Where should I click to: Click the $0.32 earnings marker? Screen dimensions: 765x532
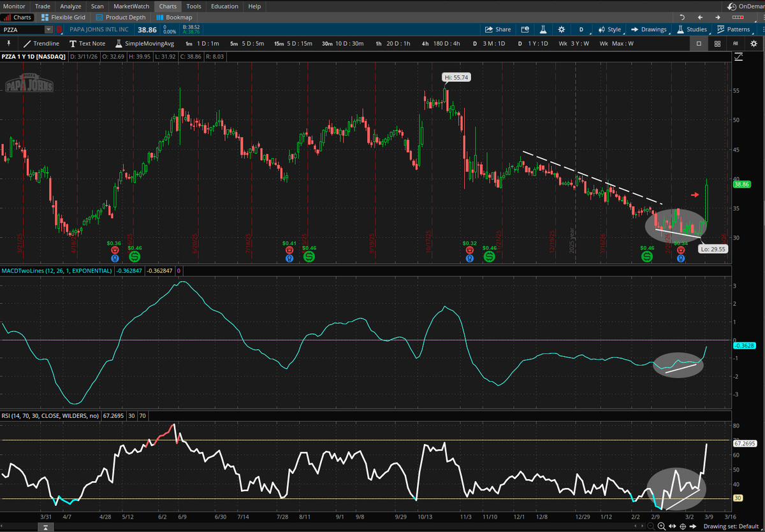[x=470, y=243]
